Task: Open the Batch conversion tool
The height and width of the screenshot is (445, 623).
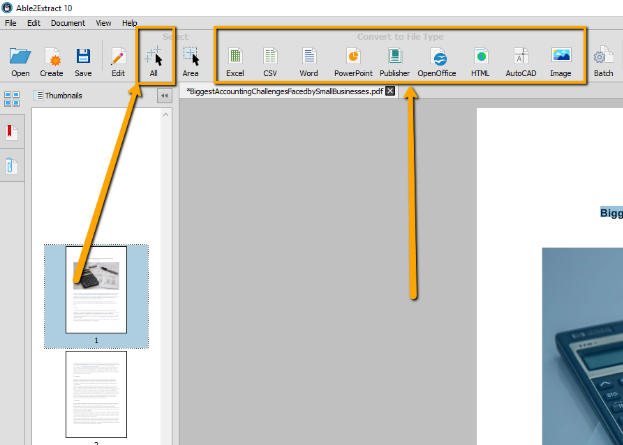Action: 604,62
